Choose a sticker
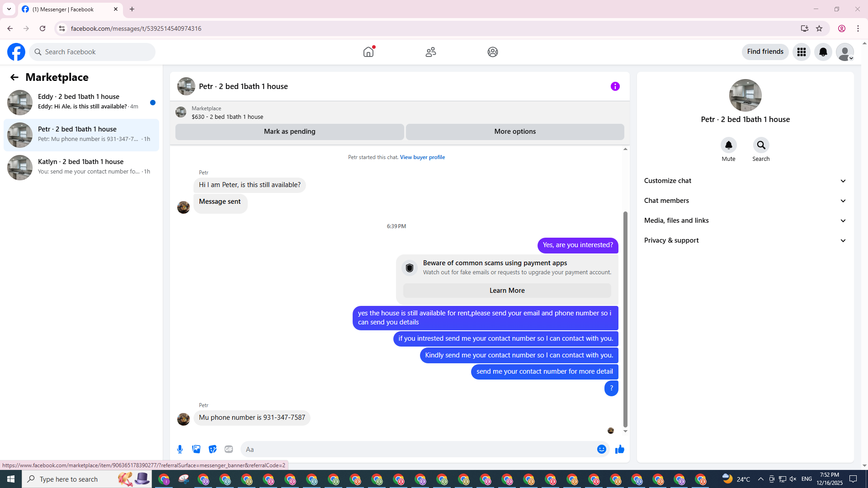The width and height of the screenshot is (868, 488). (x=212, y=449)
